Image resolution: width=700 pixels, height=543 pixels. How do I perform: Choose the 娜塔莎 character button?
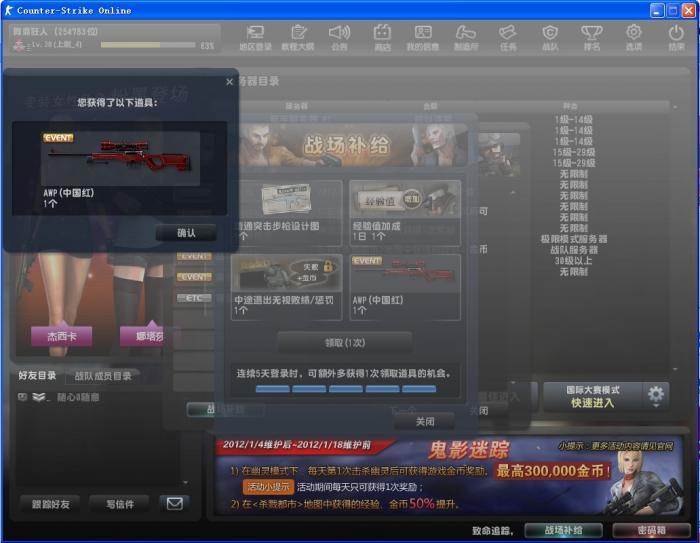point(143,336)
